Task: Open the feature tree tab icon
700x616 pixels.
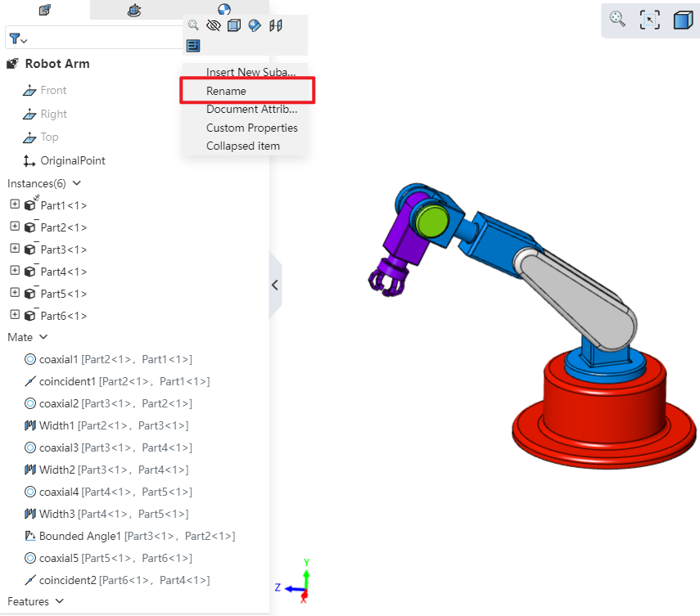Action: click(45, 10)
